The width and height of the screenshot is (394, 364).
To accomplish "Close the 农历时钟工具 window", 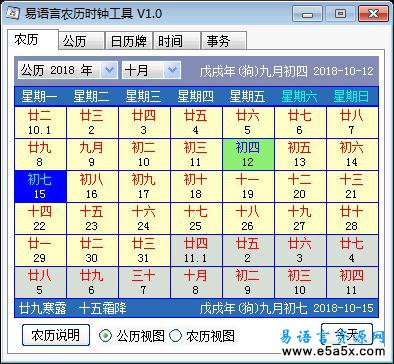I will tap(373, 14).
